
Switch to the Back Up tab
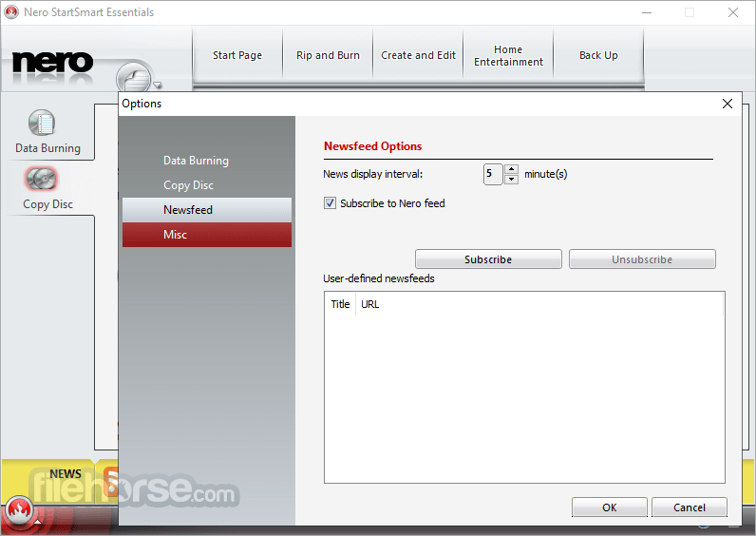click(x=598, y=55)
